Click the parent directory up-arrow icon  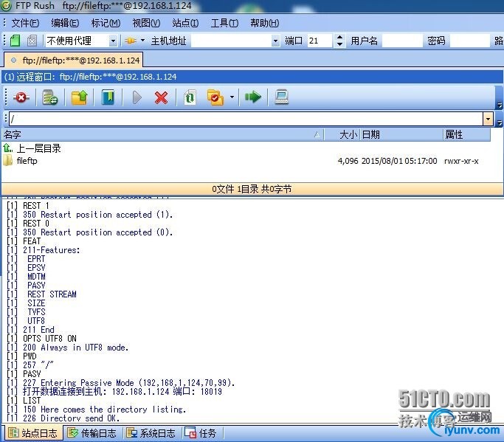(7, 148)
